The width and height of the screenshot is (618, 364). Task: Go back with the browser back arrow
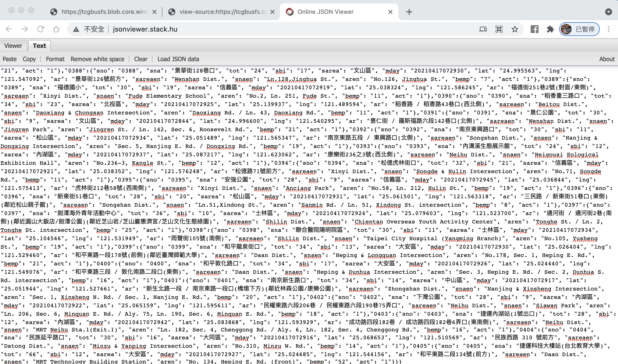coord(9,29)
